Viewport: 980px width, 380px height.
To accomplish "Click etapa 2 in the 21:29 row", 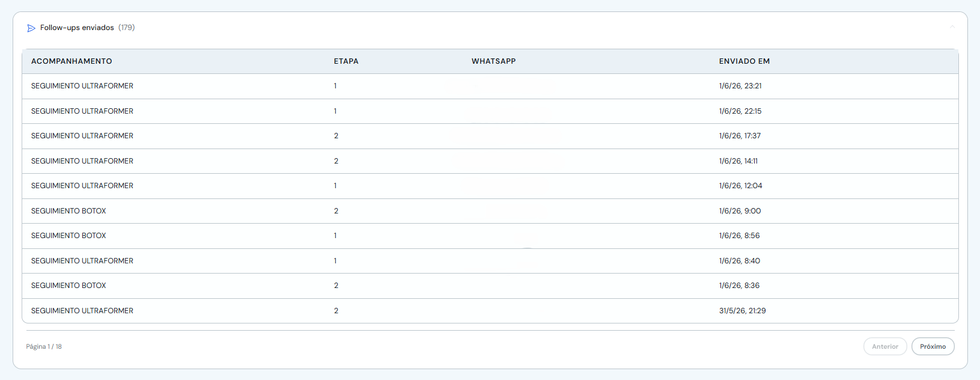I will point(336,311).
